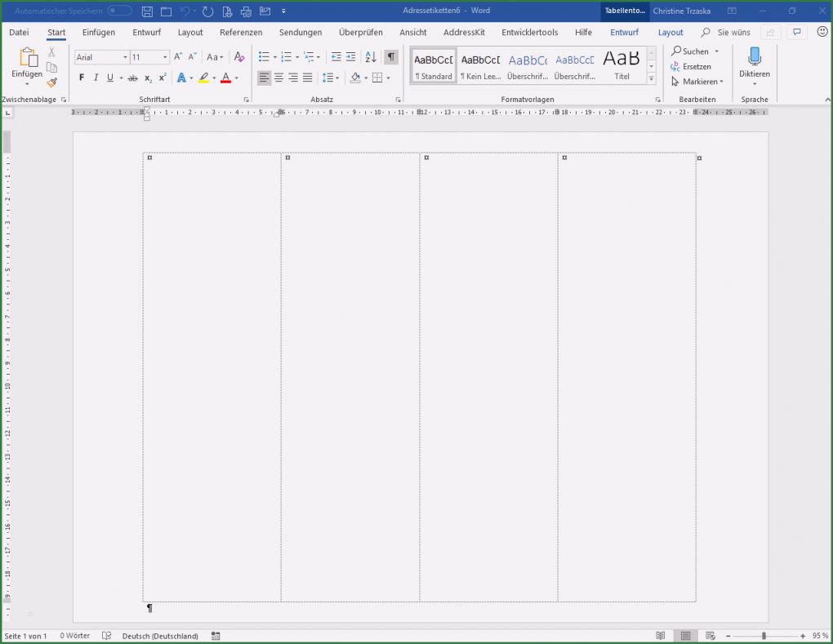Apply subscript formatting
Screen dimensions: 833x644
147,78
